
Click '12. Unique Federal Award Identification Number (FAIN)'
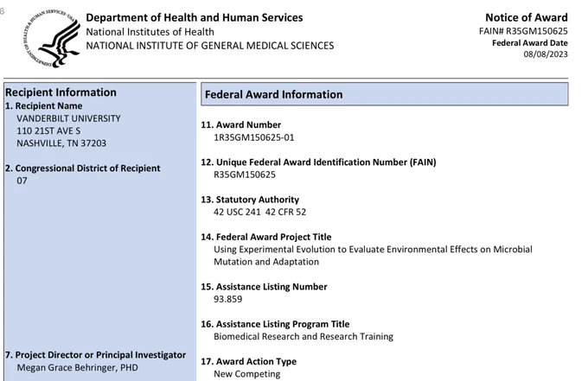point(318,162)
